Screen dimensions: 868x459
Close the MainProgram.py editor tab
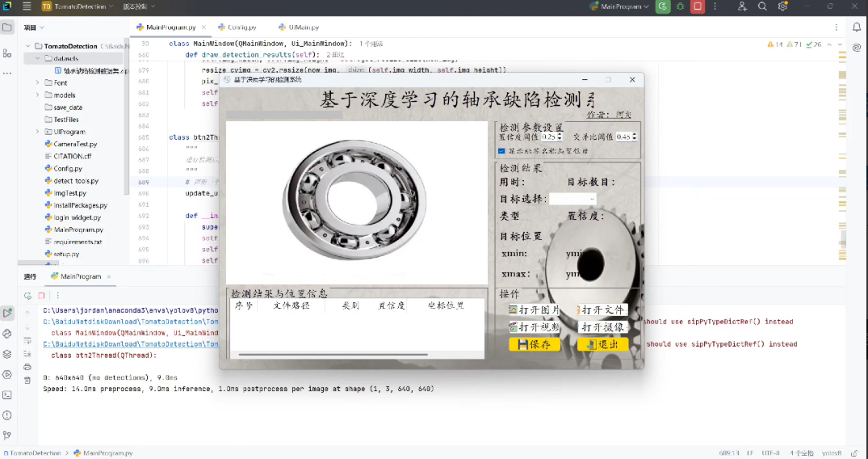pyautogui.click(x=203, y=27)
